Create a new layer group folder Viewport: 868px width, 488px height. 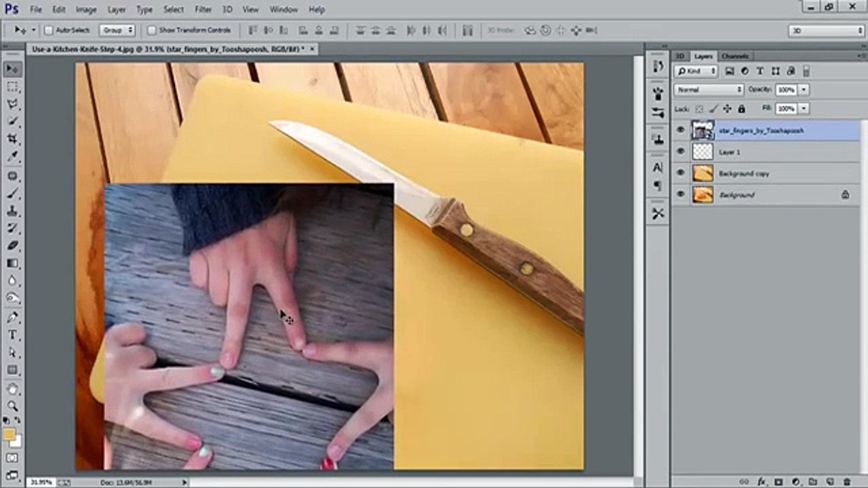[x=812, y=481]
